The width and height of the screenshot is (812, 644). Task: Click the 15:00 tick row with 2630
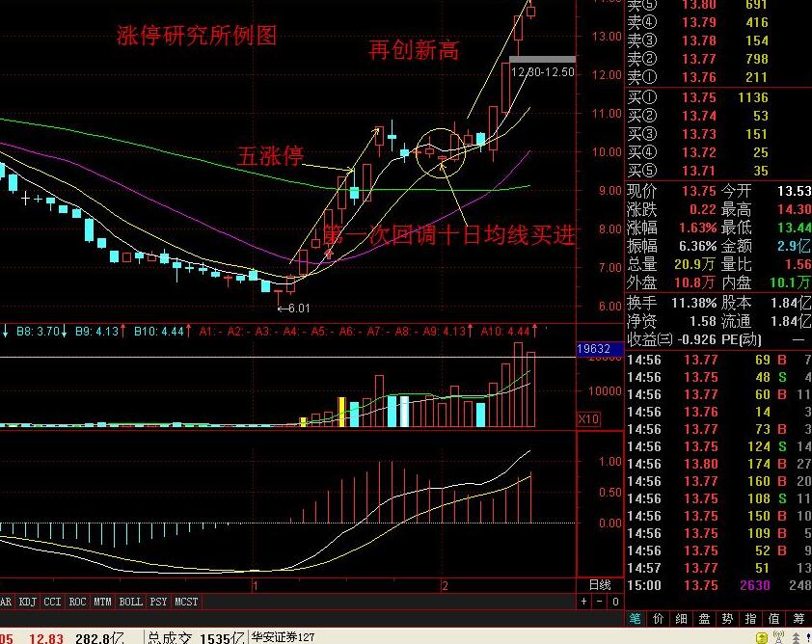pyautogui.click(x=718, y=585)
